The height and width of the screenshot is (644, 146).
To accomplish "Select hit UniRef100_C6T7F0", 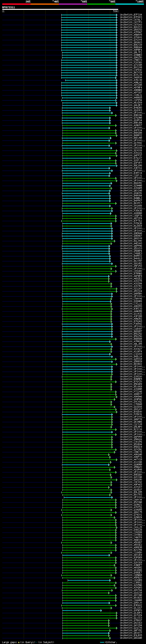I will tap(131, 22).
